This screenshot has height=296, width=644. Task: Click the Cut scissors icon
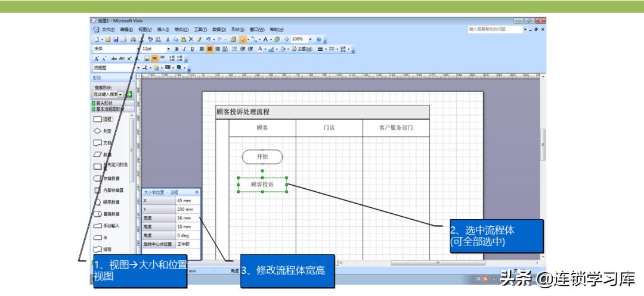(168, 39)
